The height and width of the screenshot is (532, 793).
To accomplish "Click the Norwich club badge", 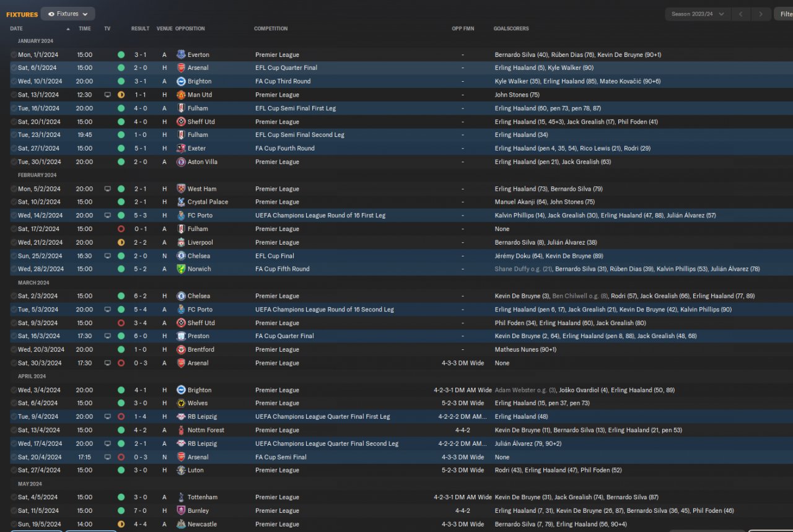I will click(x=181, y=269).
